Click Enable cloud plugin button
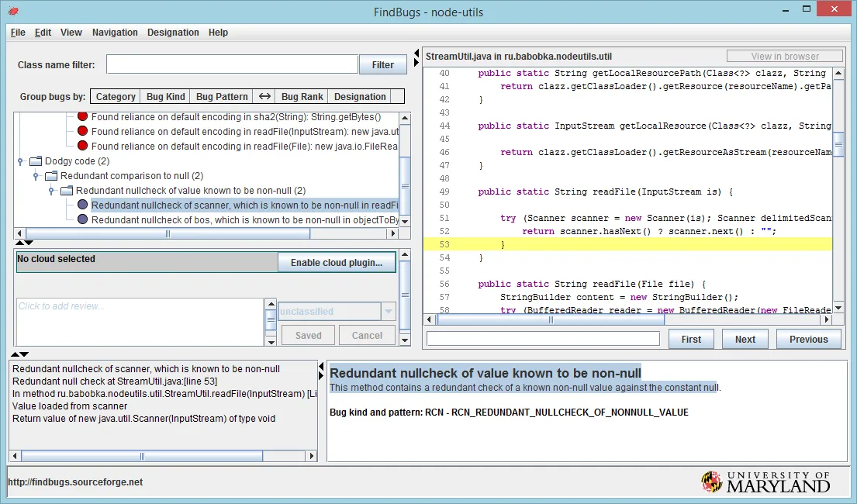Screen dimensions: 857x504 [x=336, y=263]
